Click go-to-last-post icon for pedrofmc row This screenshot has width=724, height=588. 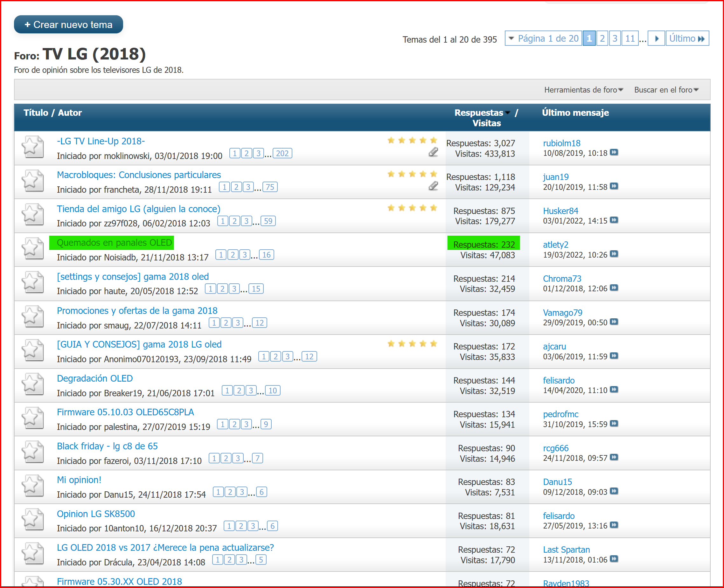click(614, 424)
